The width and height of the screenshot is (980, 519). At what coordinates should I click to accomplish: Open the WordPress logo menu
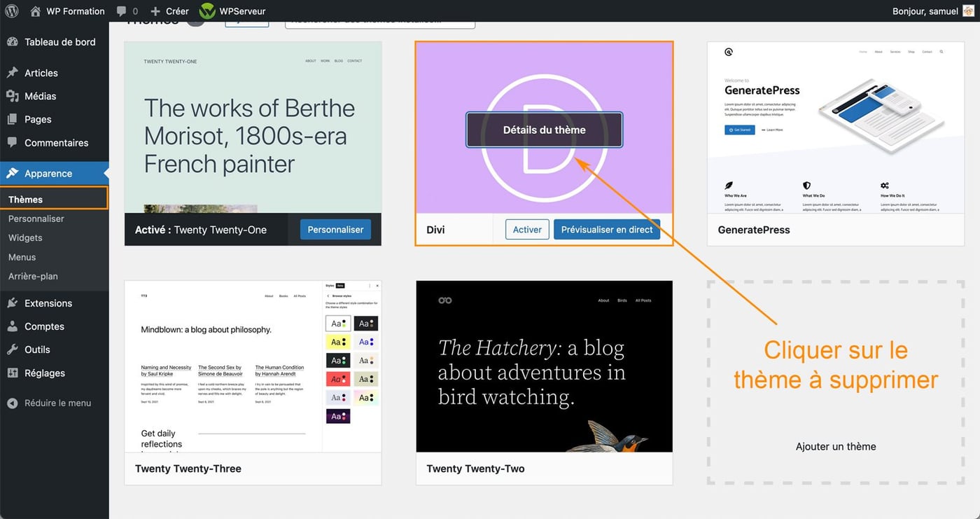[10, 11]
